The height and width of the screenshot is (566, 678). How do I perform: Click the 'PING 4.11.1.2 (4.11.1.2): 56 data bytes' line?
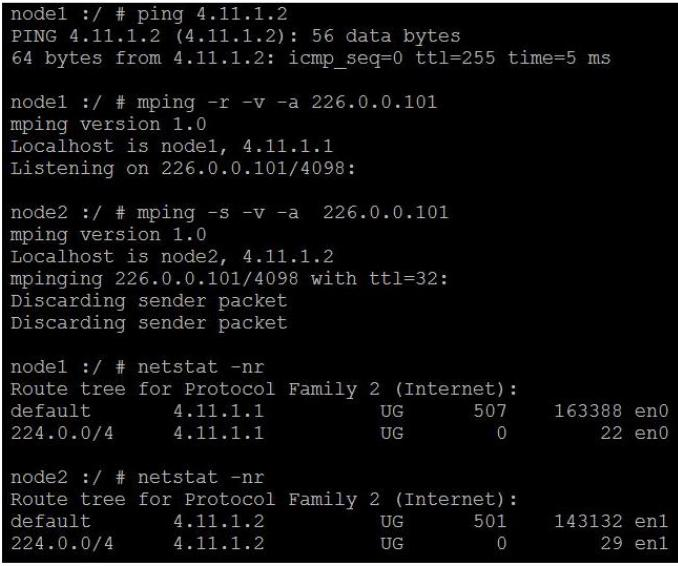tap(236, 36)
